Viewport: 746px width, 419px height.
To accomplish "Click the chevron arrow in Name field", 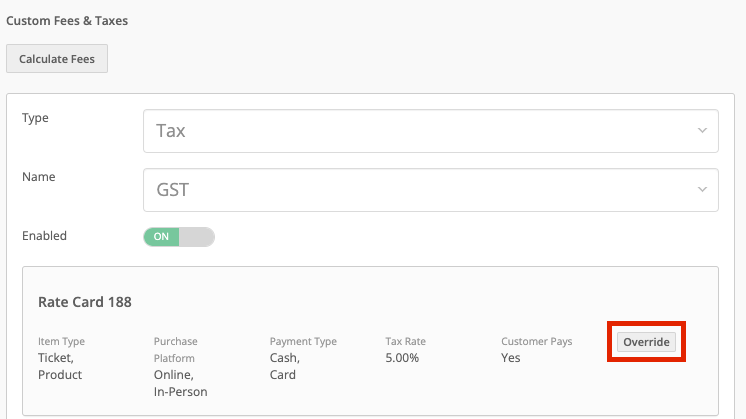I will (x=702, y=189).
